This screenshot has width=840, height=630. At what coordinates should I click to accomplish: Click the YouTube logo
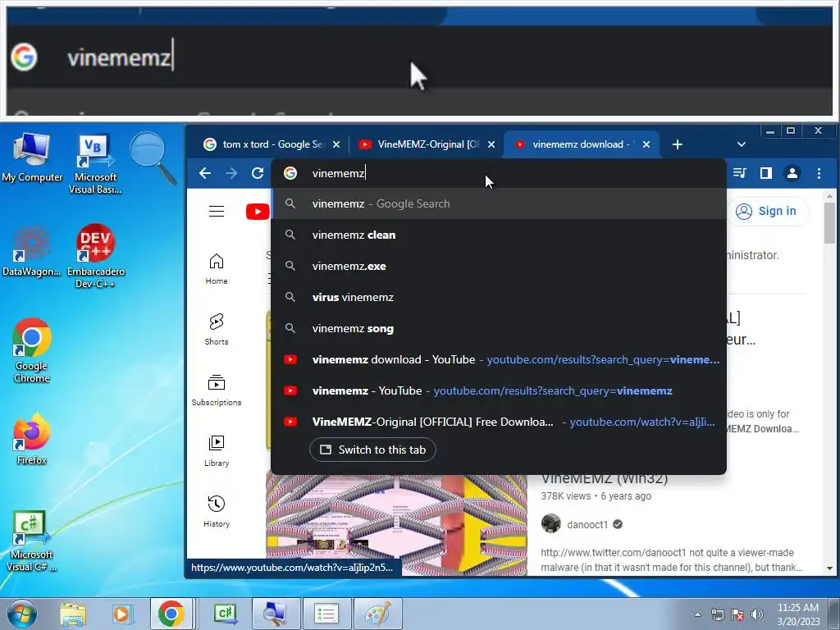click(258, 212)
